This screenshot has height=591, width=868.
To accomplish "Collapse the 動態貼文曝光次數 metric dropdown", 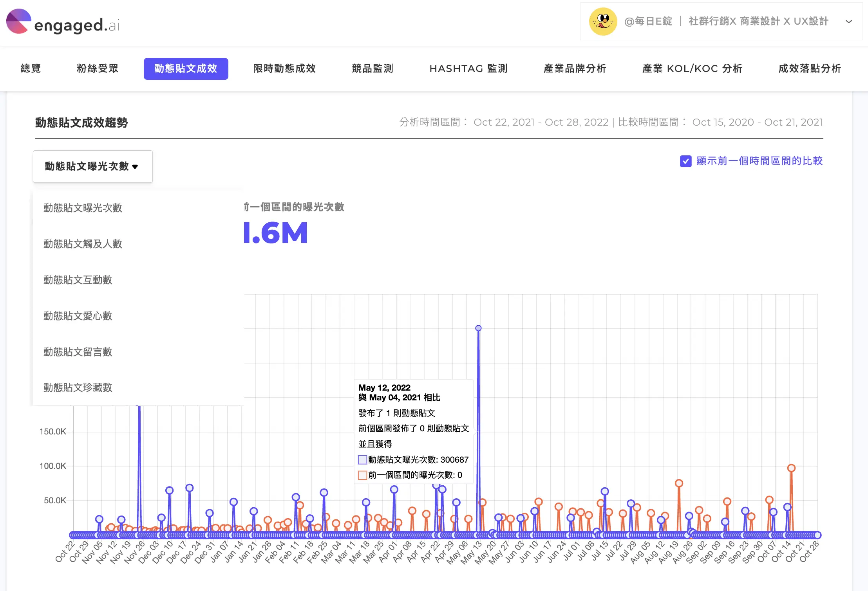I will point(92,166).
